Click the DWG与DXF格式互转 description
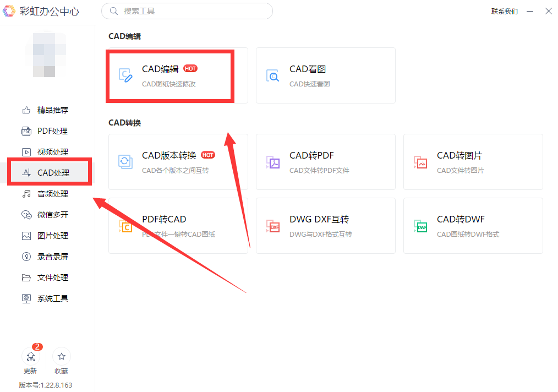This screenshot has height=392, width=558. tap(321, 235)
